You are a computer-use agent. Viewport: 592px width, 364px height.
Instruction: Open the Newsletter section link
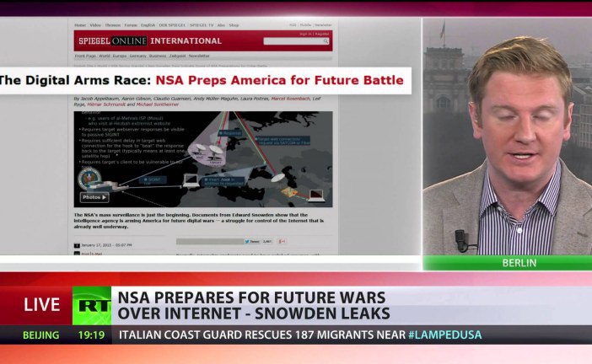point(199,56)
